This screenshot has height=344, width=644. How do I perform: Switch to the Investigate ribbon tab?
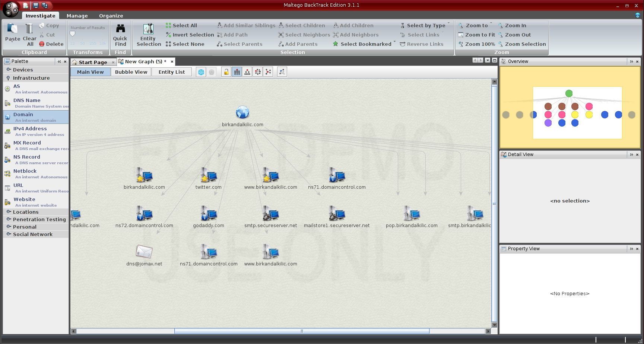40,16
